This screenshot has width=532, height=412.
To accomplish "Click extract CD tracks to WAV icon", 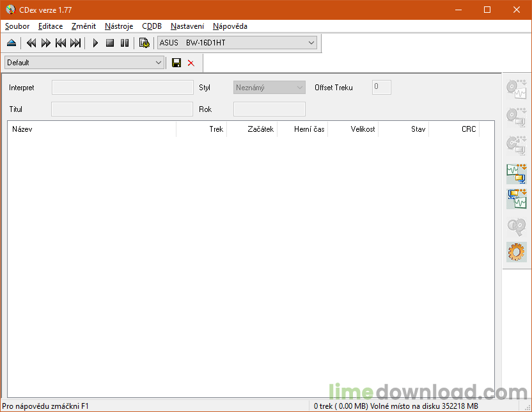I will pos(517,90).
